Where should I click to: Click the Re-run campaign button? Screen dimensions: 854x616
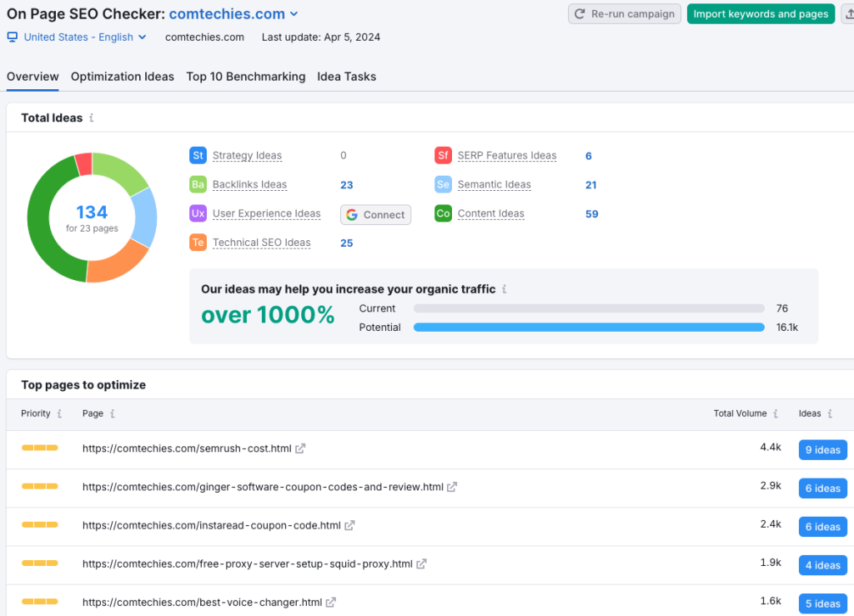coord(624,13)
